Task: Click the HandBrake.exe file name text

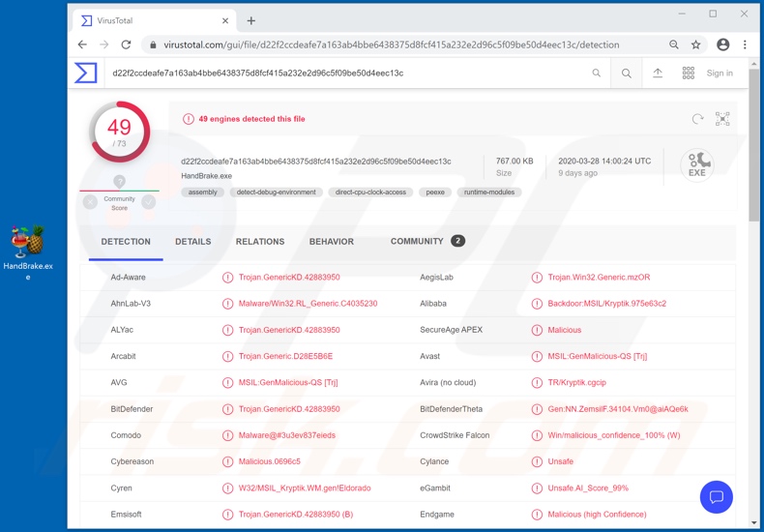Action: pyautogui.click(x=207, y=176)
